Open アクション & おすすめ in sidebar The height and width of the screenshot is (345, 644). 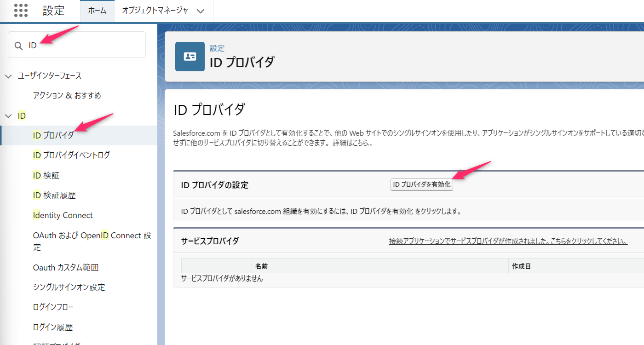pyautogui.click(x=67, y=96)
